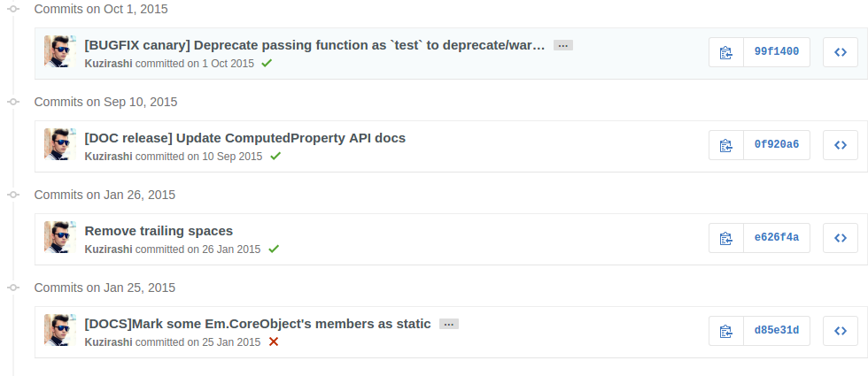Viewport: 868px width, 376px height.
Task: Expand the BUGFIX canary commit description
Action: (563, 45)
